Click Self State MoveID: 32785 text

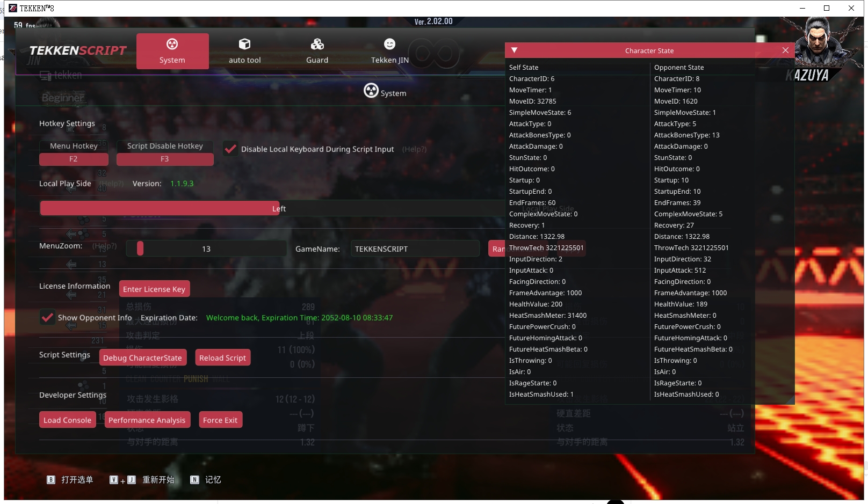(532, 101)
